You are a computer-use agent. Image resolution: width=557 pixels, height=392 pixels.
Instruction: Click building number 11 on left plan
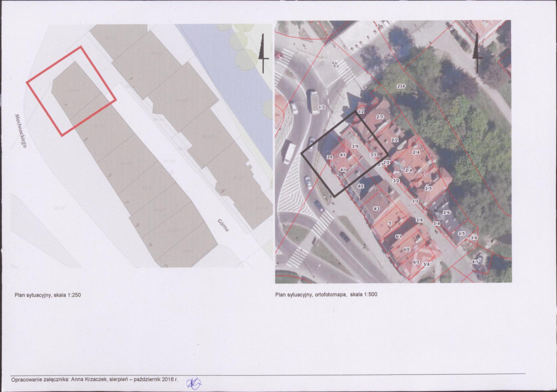click(151, 245)
